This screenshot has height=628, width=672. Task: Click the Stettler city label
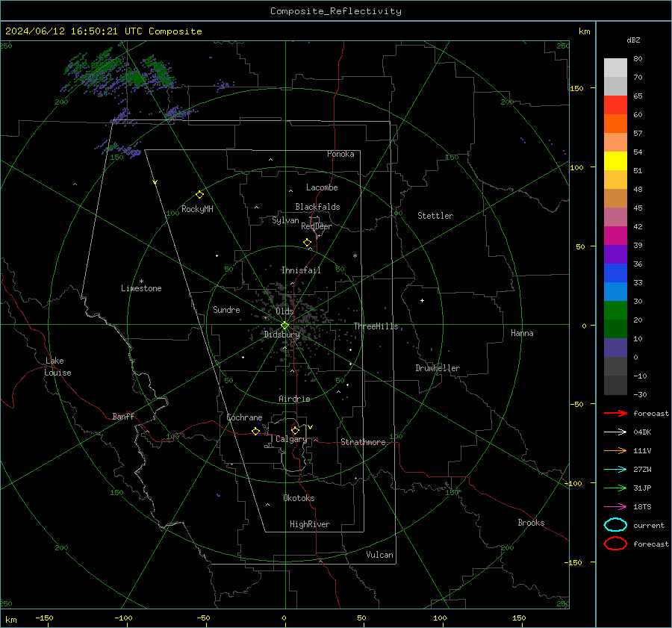(x=435, y=216)
